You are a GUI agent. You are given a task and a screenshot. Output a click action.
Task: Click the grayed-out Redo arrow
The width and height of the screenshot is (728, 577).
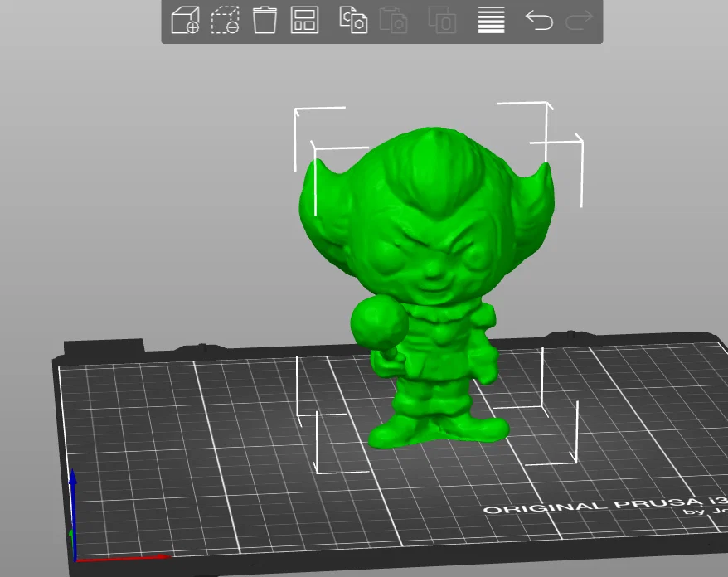point(579,20)
